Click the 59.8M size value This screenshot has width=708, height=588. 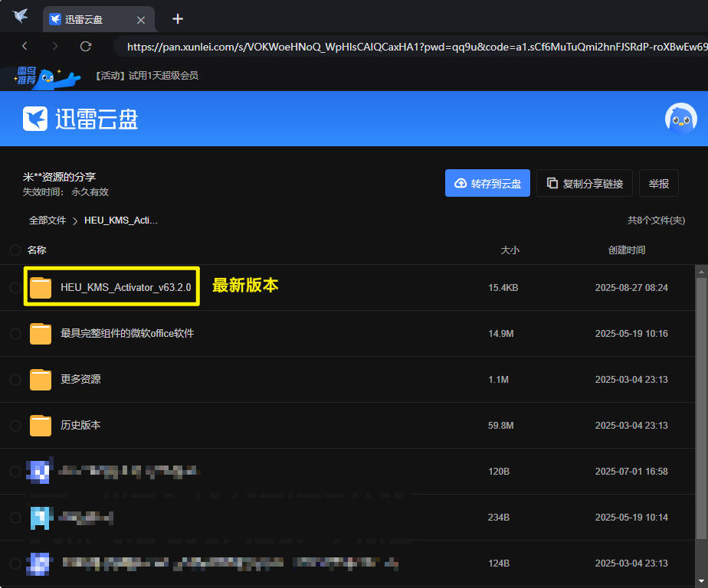coord(501,426)
